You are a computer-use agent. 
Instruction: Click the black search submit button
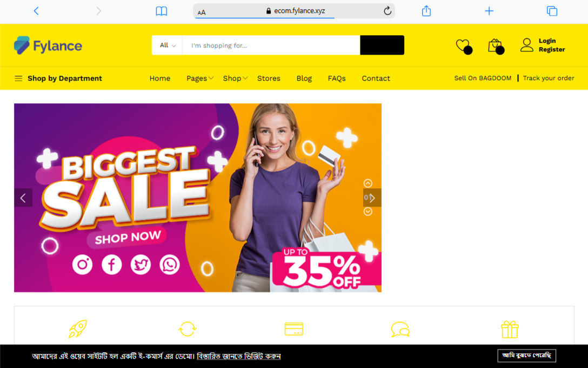(x=382, y=45)
